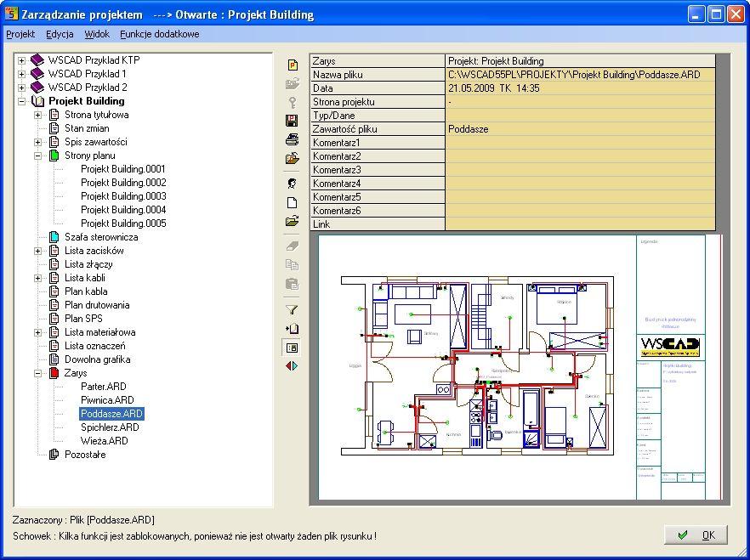Click the filter funnel icon

coord(293,309)
